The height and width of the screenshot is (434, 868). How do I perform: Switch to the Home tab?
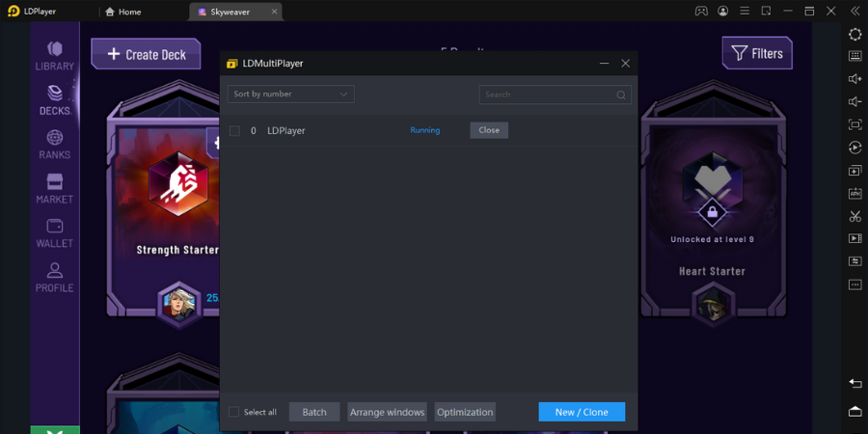pos(123,12)
